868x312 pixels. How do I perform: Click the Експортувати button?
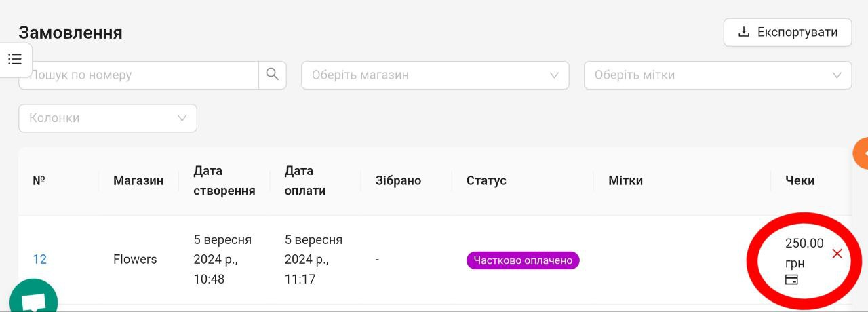[787, 33]
